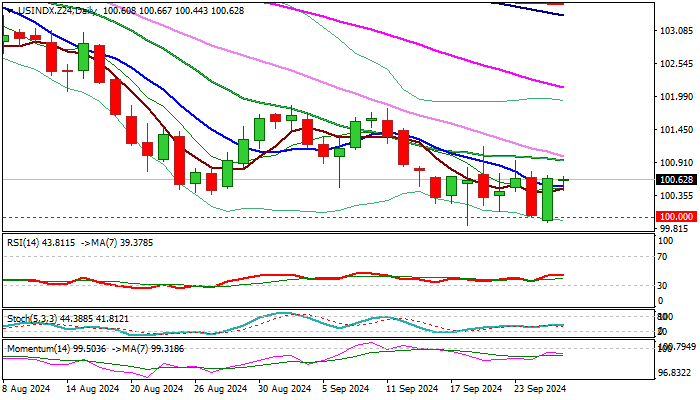Click the last green candlestick on the chart

(564, 180)
